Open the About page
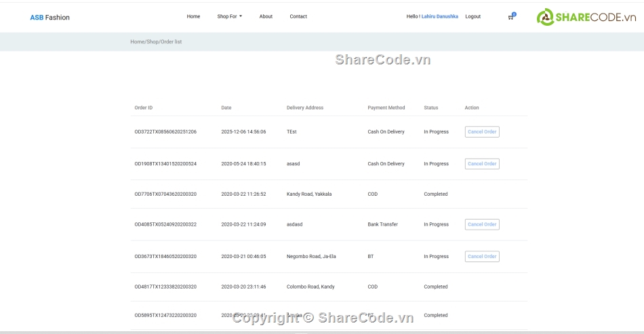The width and height of the screenshot is (644, 334). [266, 16]
